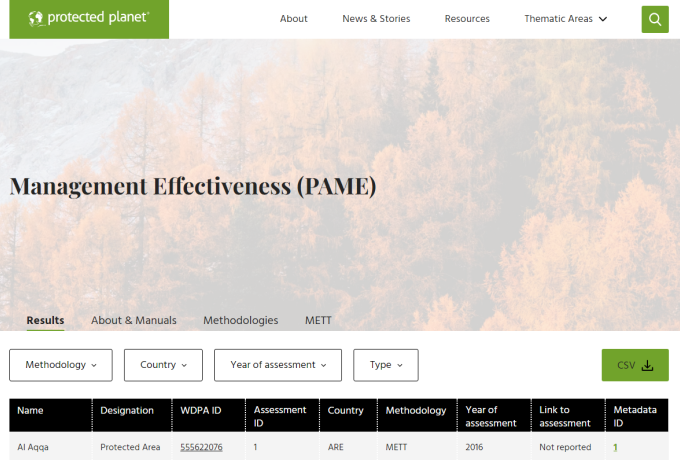Image resolution: width=680 pixels, height=460 pixels.
Task: Open the Type filter dropdown
Action: pyautogui.click(x=385, y=365)
